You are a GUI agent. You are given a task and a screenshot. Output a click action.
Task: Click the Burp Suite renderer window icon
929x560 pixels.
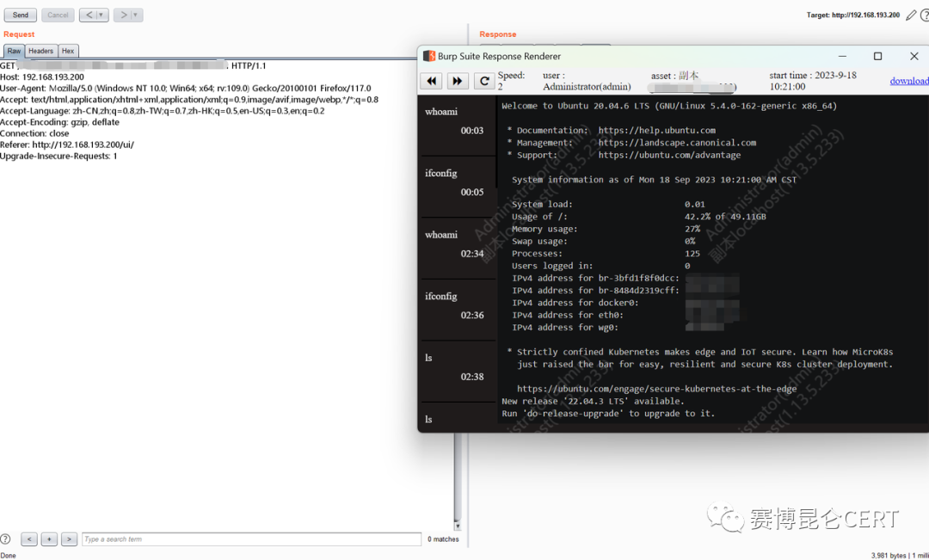[429, 56]
